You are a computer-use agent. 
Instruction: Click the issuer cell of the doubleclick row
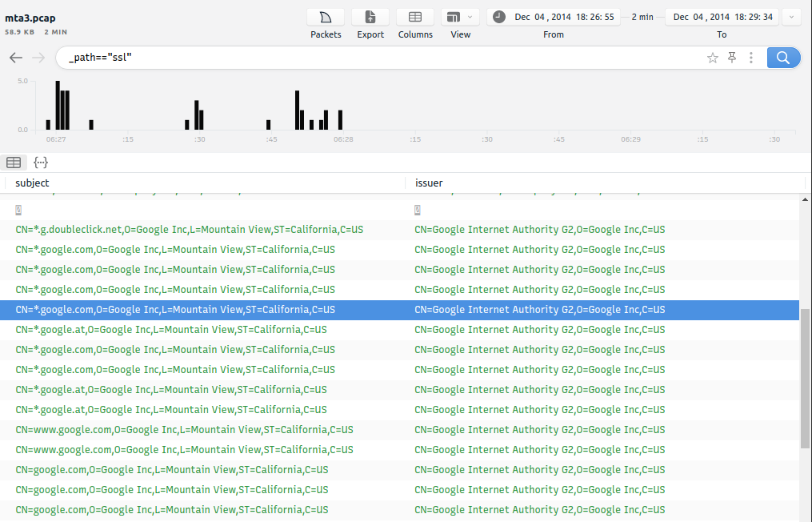pyautogui.click(x=540, y=230)
